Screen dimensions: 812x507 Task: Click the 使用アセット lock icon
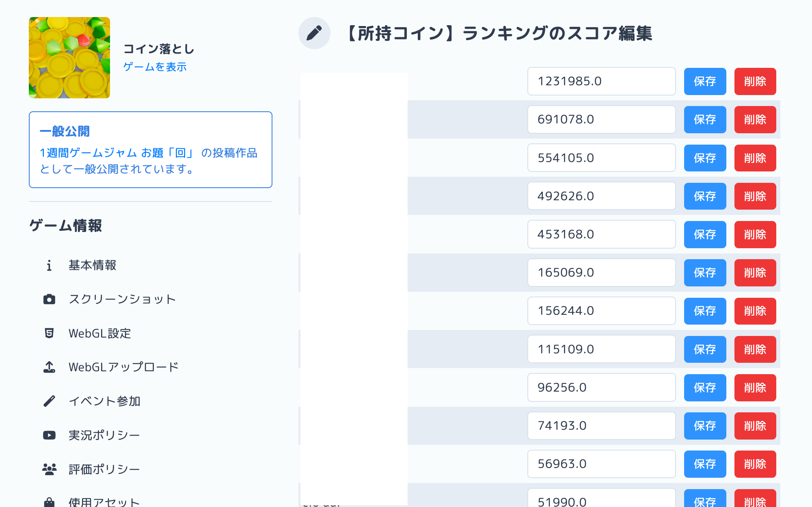pos(49,502)
